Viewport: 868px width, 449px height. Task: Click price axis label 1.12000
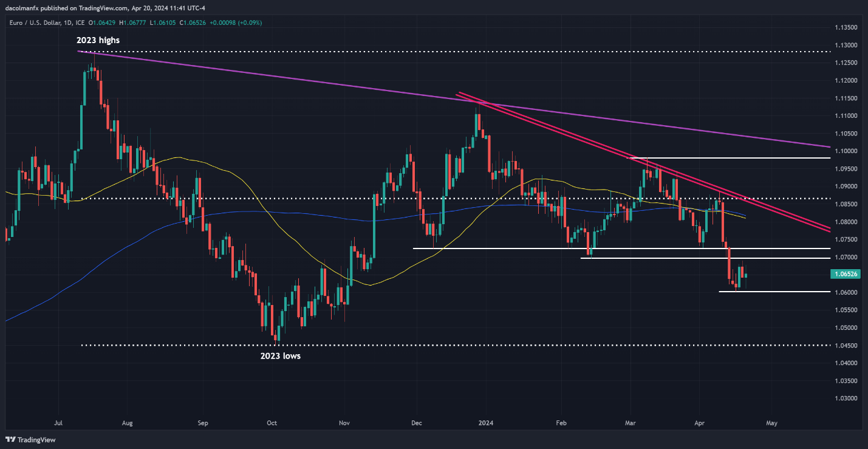click(x=846, y=81)
